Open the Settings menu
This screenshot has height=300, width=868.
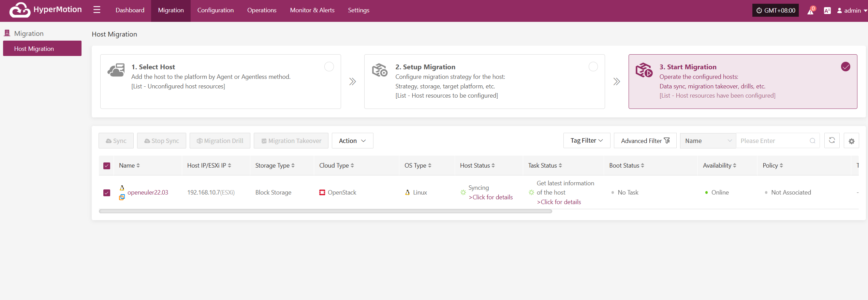358,10
